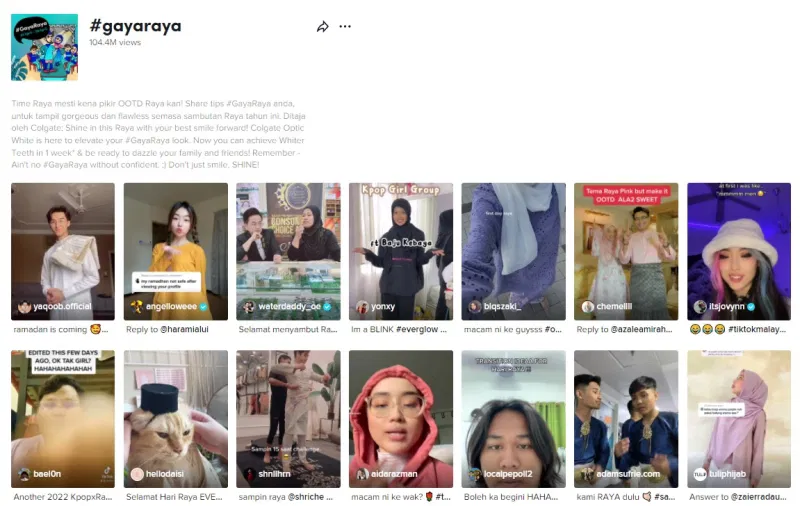Image resolution: width=800 pixels, height=506 pixels.
Task: Click the #gayaraya hashtag title text
Action: point(135,26)
